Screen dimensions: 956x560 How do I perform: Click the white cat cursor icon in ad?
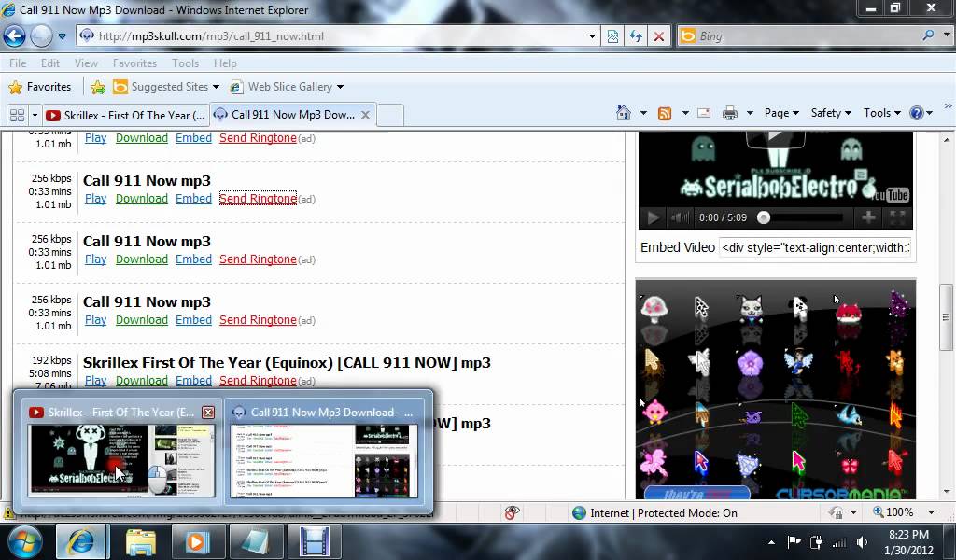pyautogui.click(x=751, y=308)
